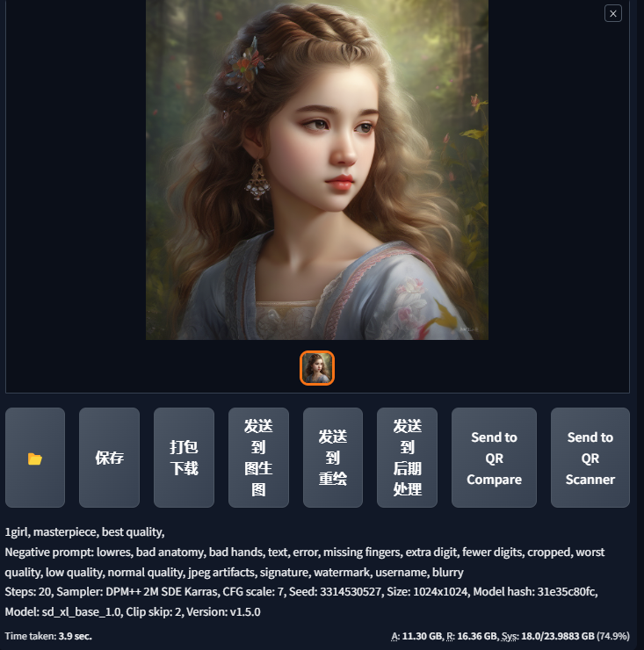Click the large generated portrait image

point(317,170)
